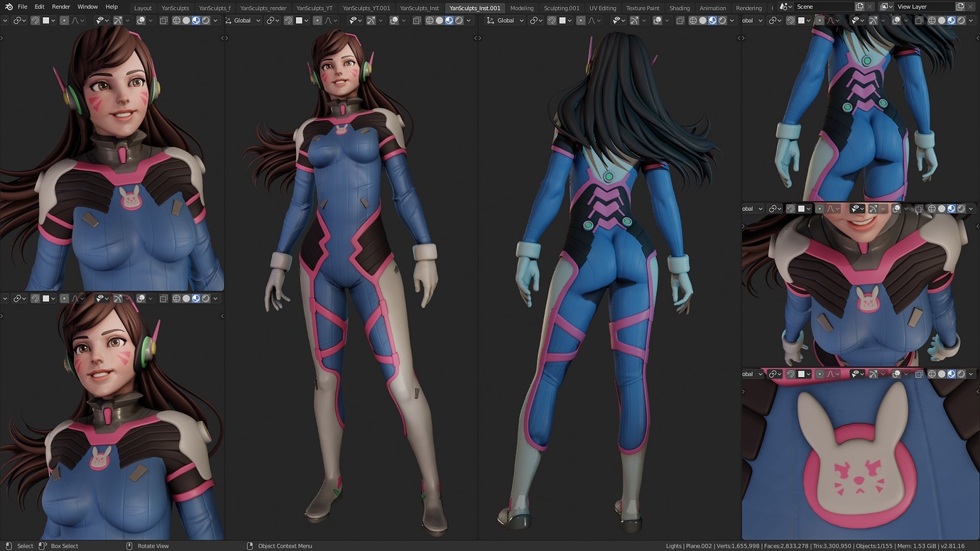Click the Blender logo in the top bar

click(9, 6)
